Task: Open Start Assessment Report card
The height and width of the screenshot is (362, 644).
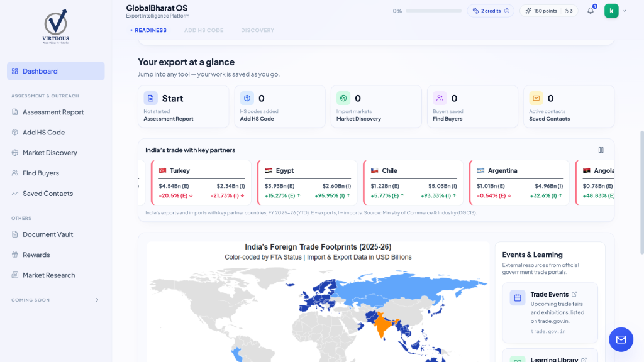Action: tap(184, 107)
